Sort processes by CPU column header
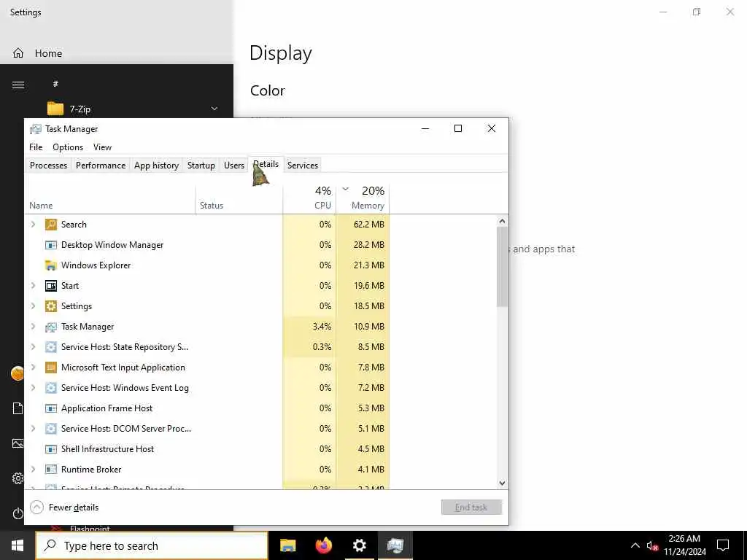The image size is (747, 560). point(309,198)
